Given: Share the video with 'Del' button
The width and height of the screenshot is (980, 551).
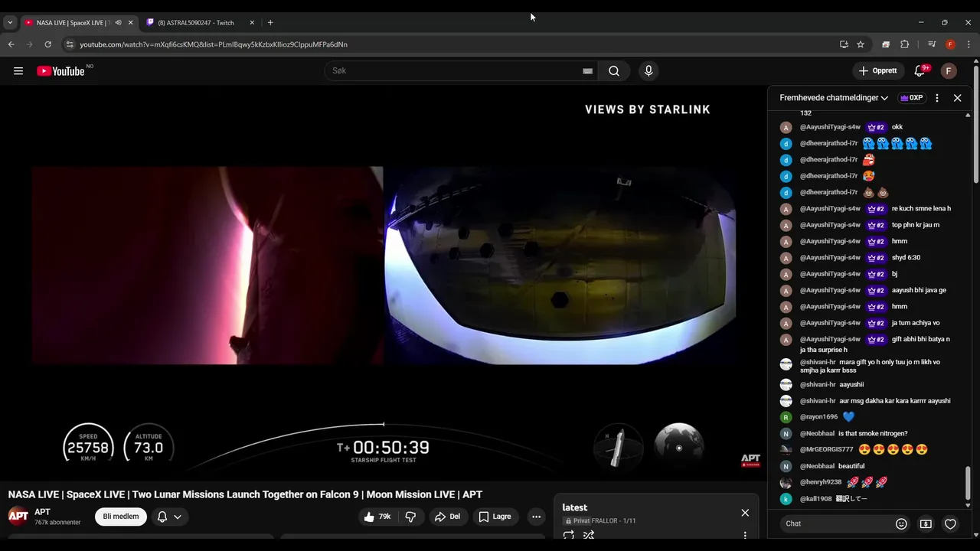Looking at the screenshot, I should coord(448,517).
